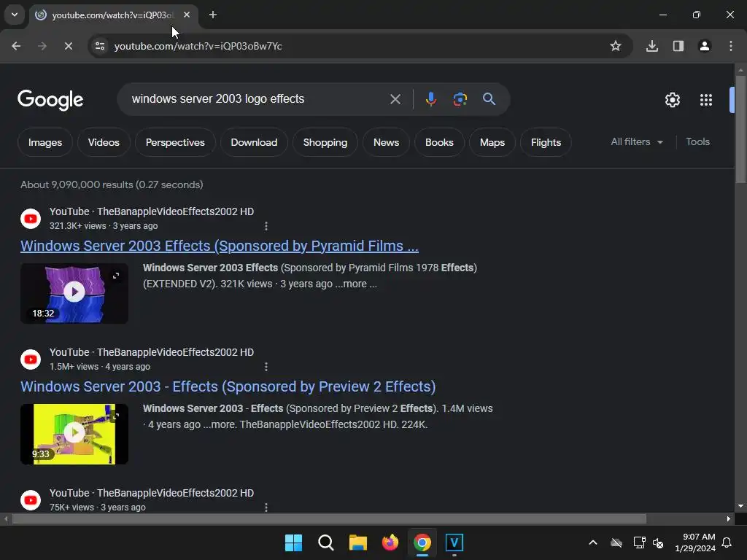Image resolution: width=747 pixels, height=560 pixels.
Task: Expand the All filters dropdown
Action: coord(637,142)
